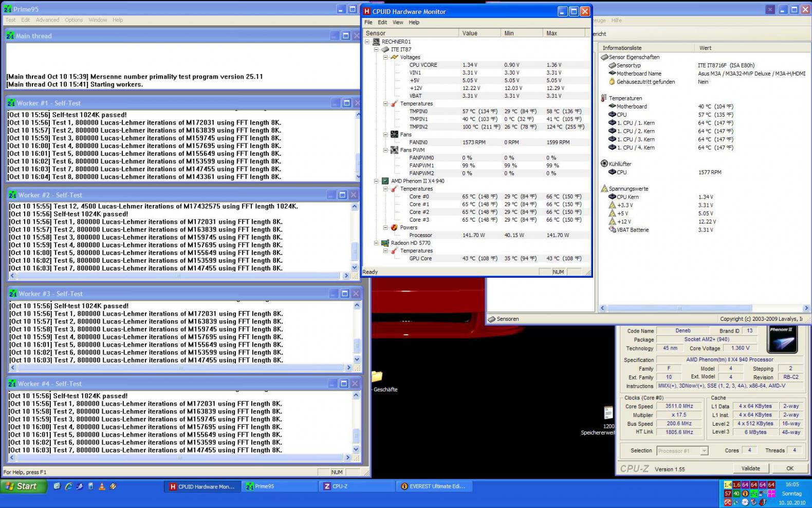This screenshot has height=508, width=812.
Task: Open the File menu in HWMonitor
Action: [x=368, y=22]
